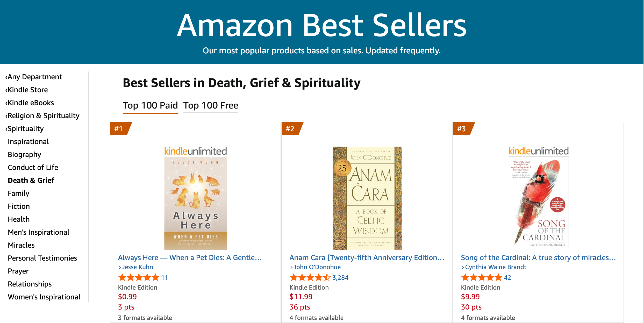Screen dimensions: 644x323
Task: Click the #1 rank badge
Action: click(x=119, y=129)
